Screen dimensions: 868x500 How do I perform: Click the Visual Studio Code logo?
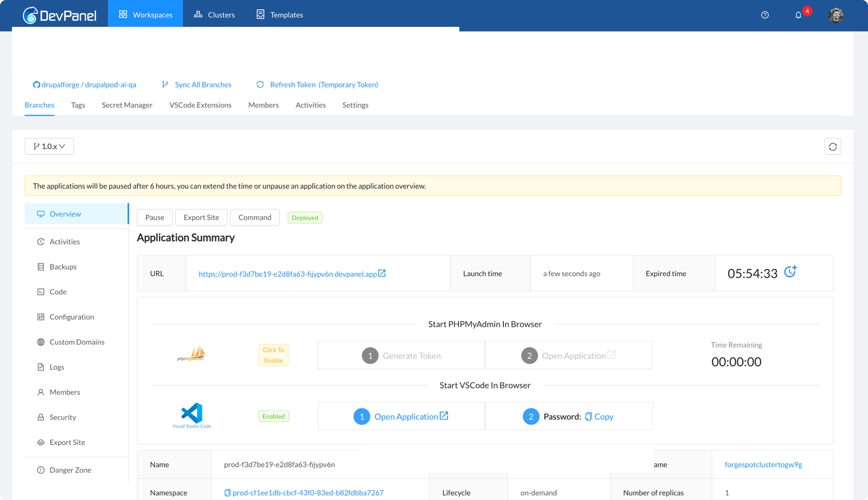(191, 416)
